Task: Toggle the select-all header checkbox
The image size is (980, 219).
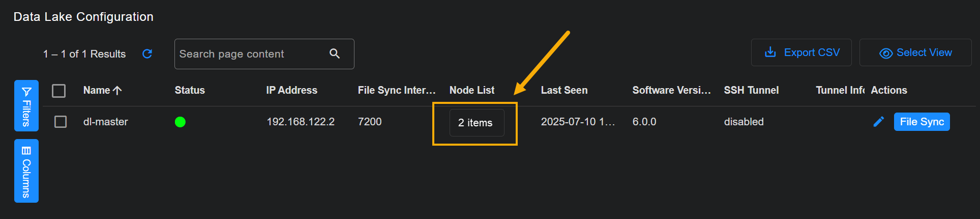Action: [x=59, y=91]
